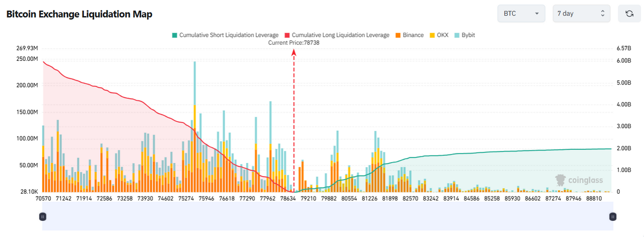
Task: Toggle the Bybit legend series
Action: pos(464,35)
